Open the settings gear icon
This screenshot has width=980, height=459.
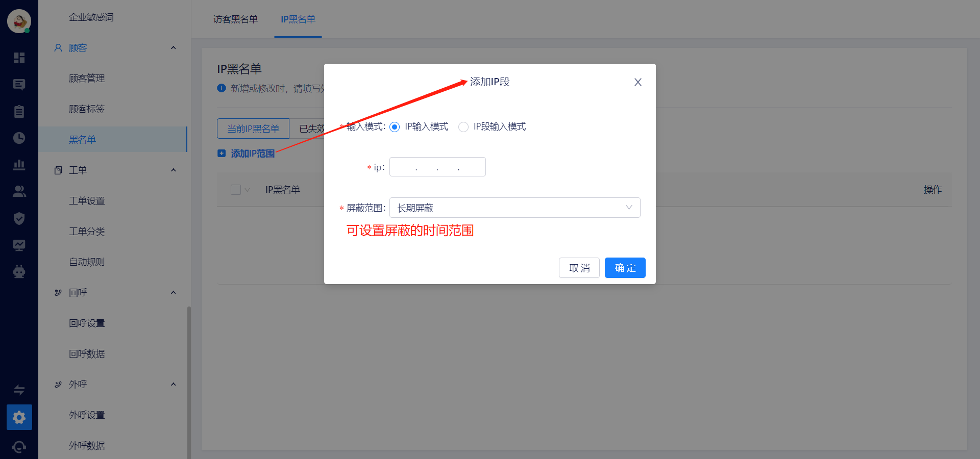19,417
